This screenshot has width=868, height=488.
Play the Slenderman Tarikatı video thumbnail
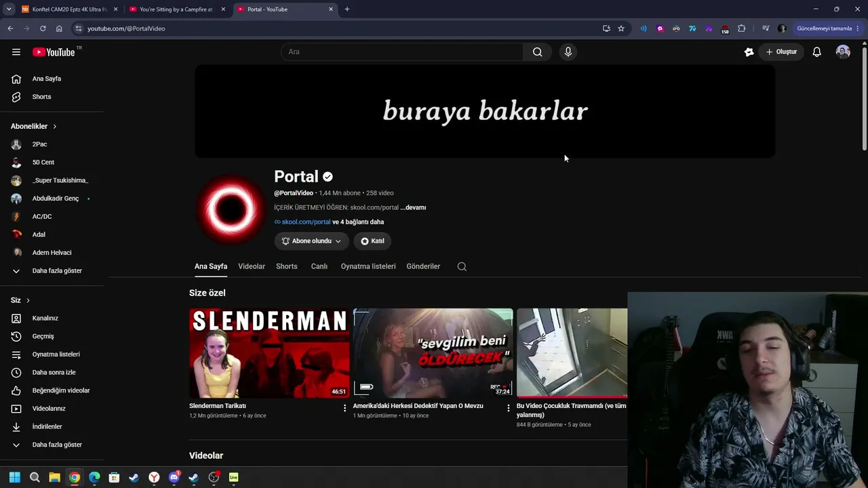(x=269, y=353)
